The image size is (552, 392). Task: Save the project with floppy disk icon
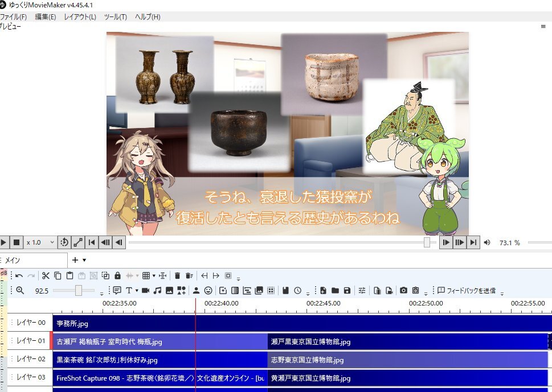click(347, 291)
